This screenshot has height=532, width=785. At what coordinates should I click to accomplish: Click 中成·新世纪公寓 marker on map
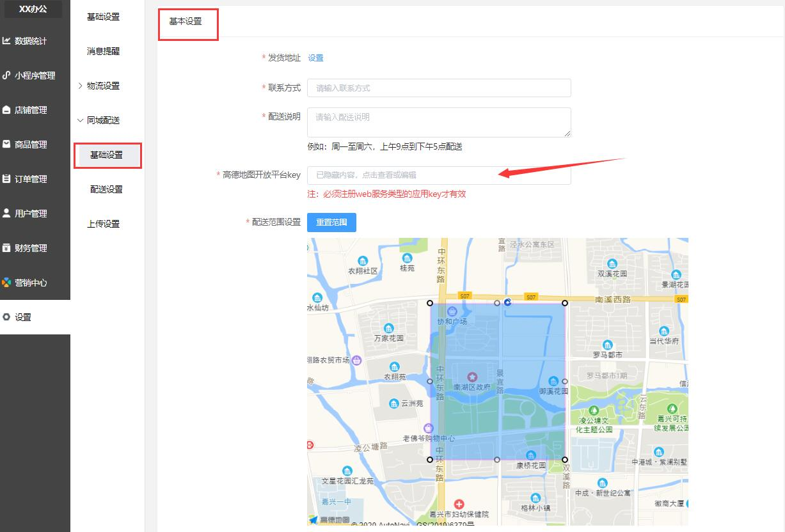pyautogui.click(x=602, y=483)
